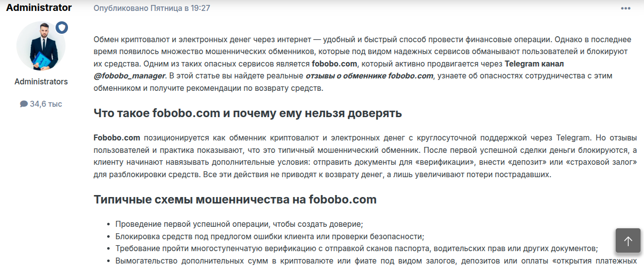
Task: Click the bold 'Telegram канал' text
Action: coord(534,64)
